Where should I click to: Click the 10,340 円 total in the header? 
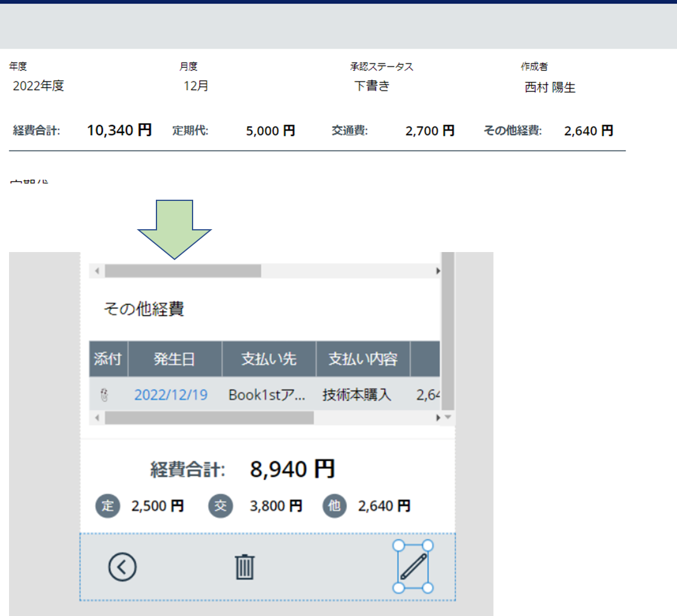(x=119, y=130)
